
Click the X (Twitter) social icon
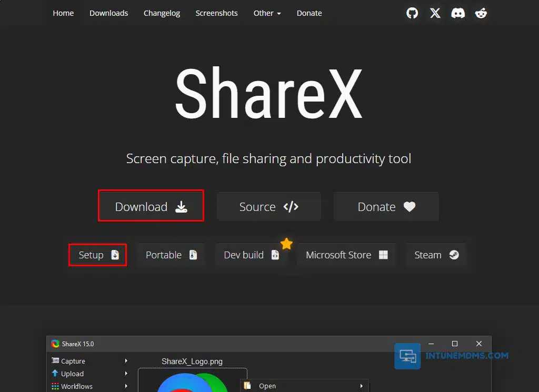click(435, 13)
